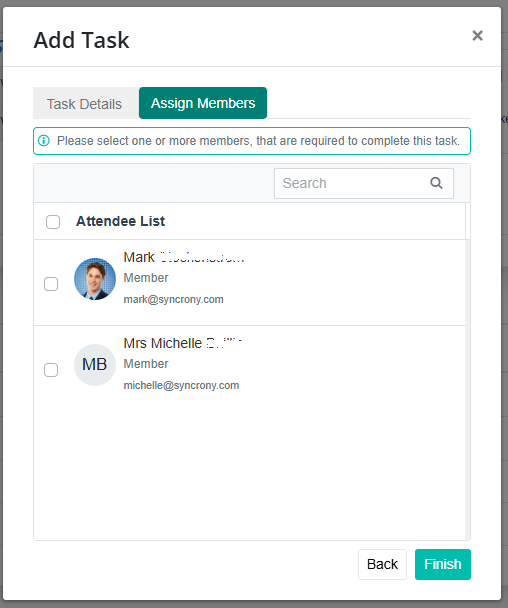Viewport: 508px width, 608px height.
Task: Click the Back button
Action: coord(382,564)
